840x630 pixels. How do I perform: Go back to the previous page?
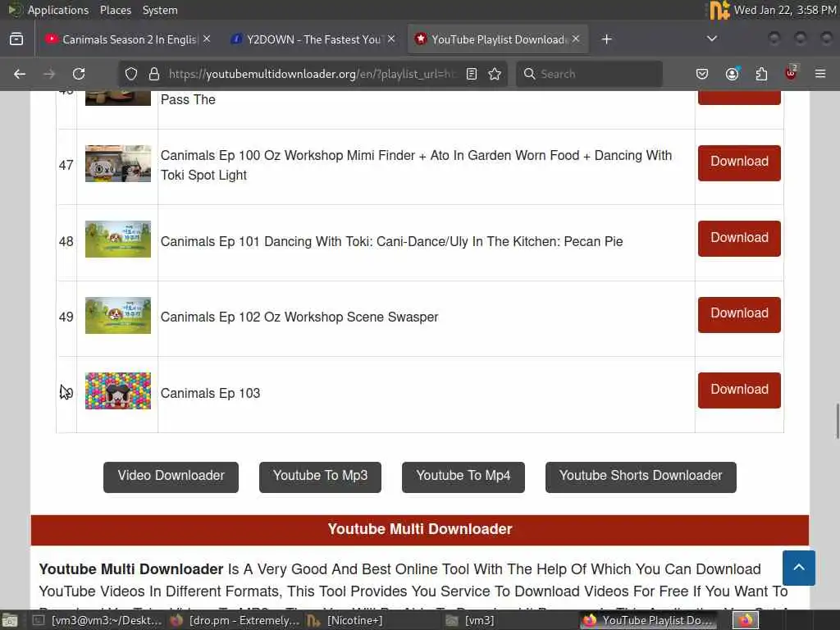pyautogui.click(x=20, y=74)
